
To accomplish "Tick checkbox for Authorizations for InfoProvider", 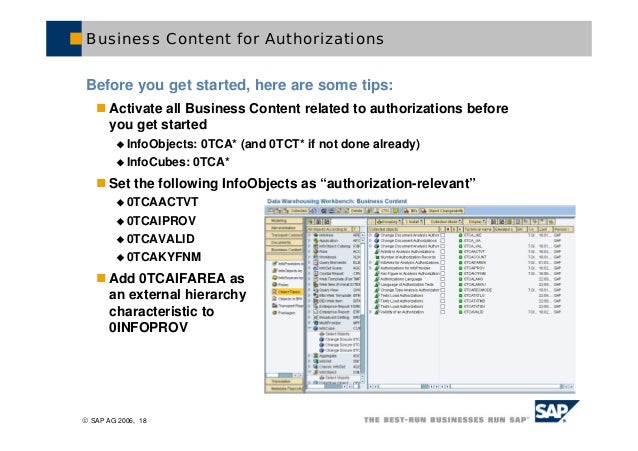I will (x=443, y=268).
